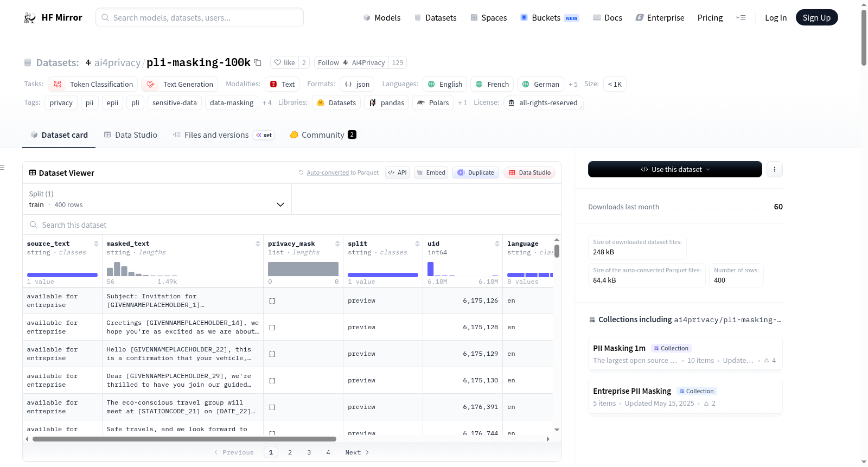
Task: Click the Polars library tag
Action: click(x=433, y=103)
